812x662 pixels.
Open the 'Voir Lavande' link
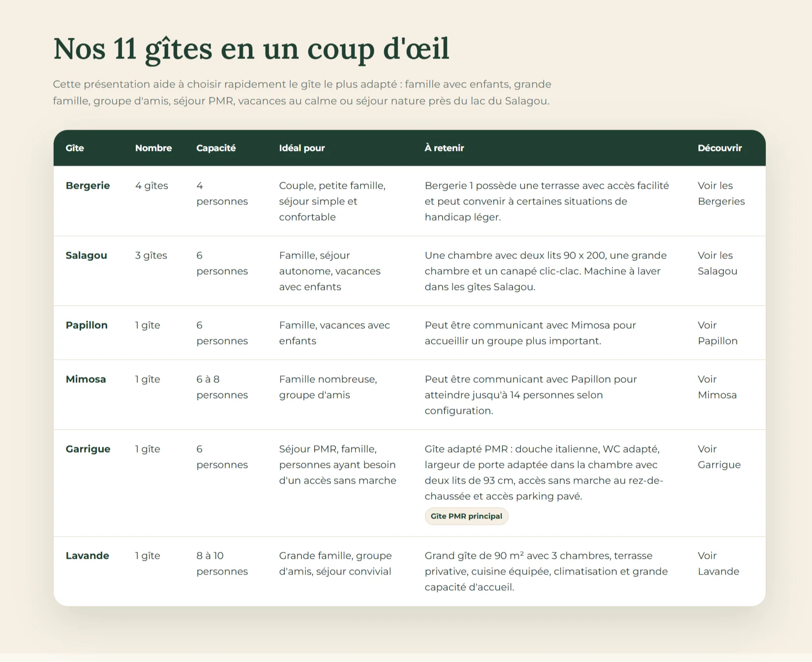[718, 563]
